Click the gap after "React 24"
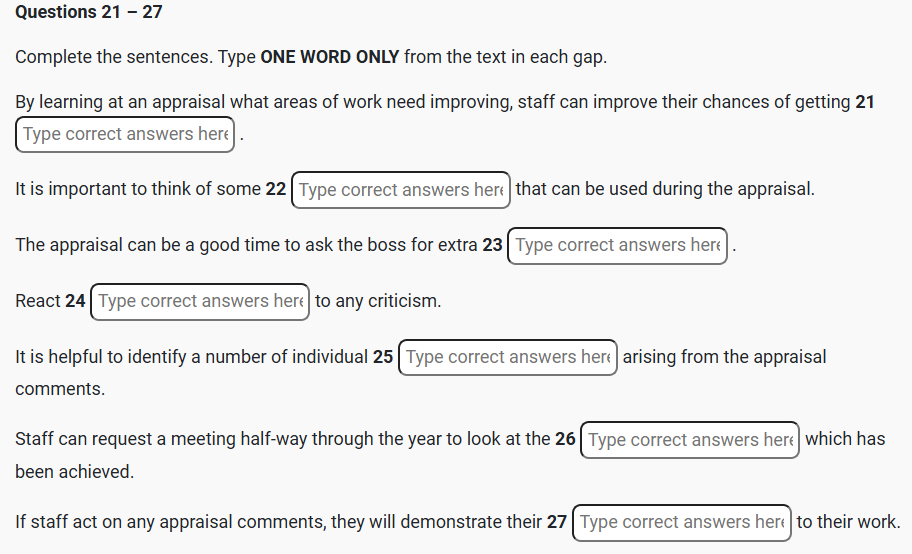The height and width of the screenshot is (554, 912). 200,301
